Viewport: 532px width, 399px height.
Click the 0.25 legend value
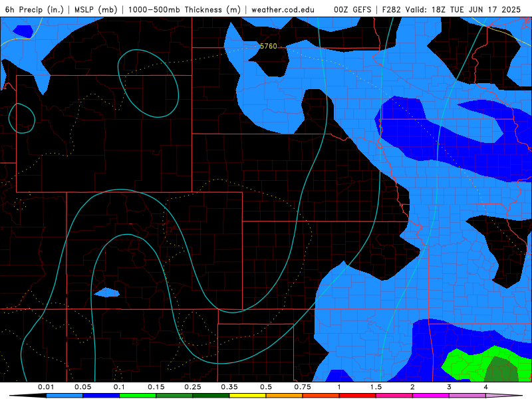click(x=193, y=387)
